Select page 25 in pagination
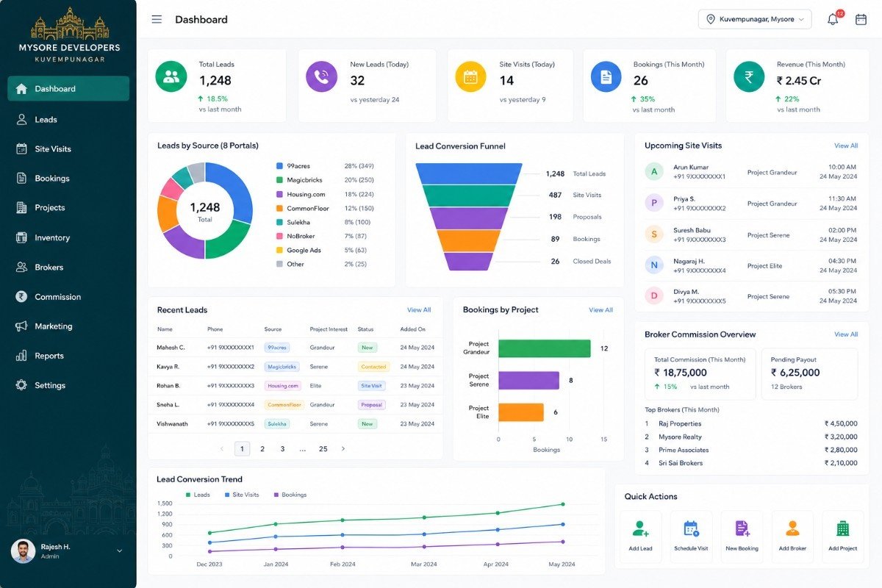Screen dimensions: 882x588 coord(323,448)
